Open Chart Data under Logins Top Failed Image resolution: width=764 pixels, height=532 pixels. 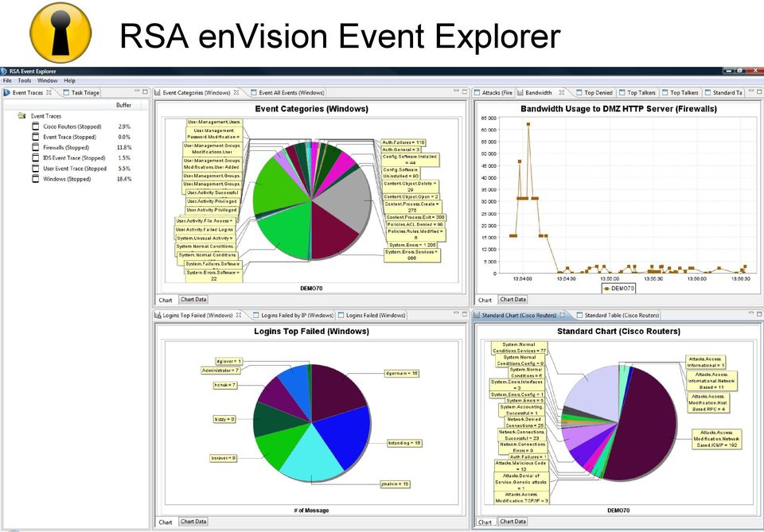pos(193,522)
